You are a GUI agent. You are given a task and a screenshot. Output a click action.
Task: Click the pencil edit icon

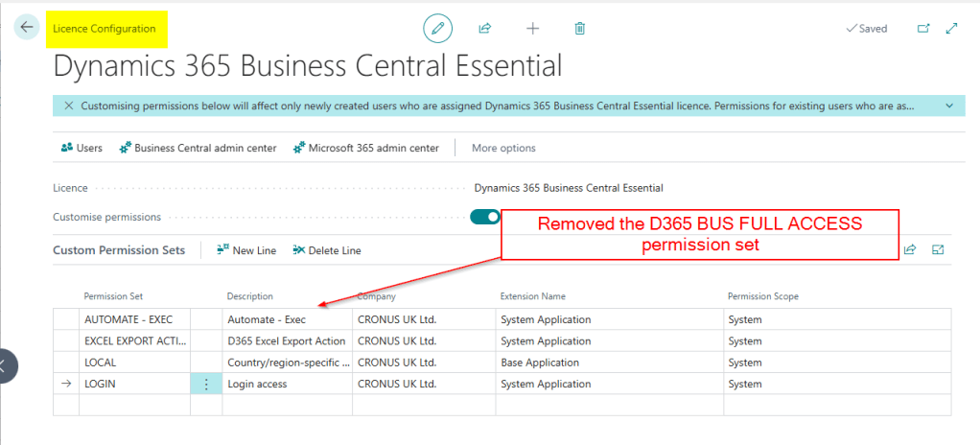[438, 29]
